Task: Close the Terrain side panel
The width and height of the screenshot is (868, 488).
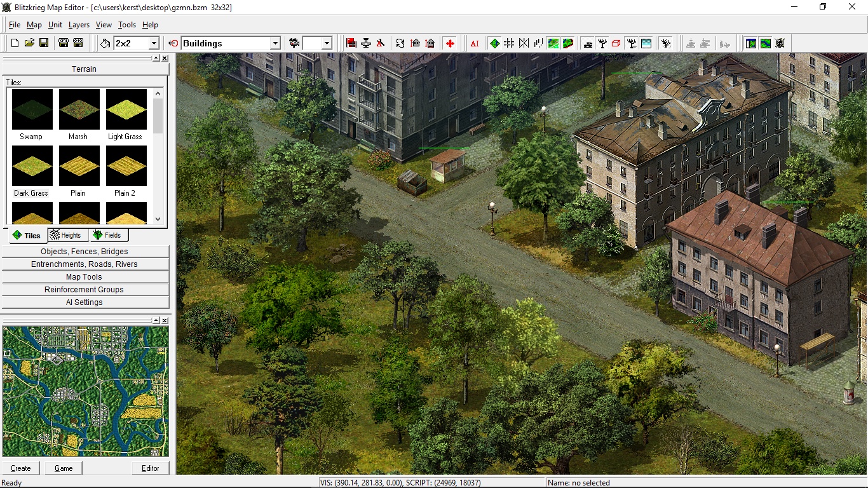Action: [x=165, y=58]
